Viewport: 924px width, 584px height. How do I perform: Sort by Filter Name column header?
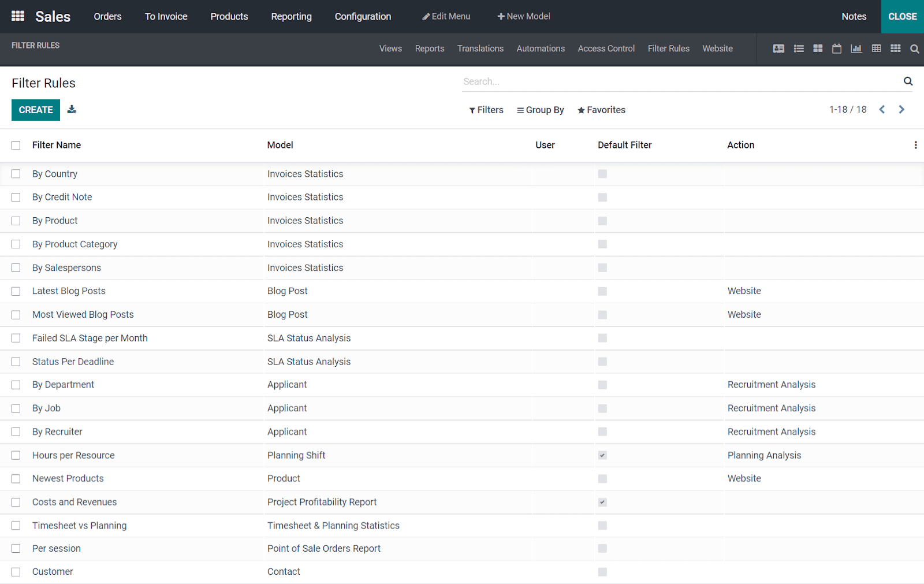57,145
